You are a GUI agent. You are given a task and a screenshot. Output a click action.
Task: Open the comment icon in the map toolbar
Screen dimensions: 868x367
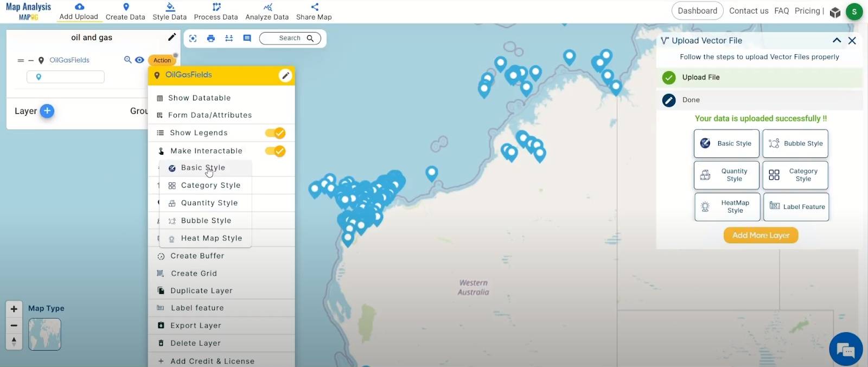click(x=247, y=38)
